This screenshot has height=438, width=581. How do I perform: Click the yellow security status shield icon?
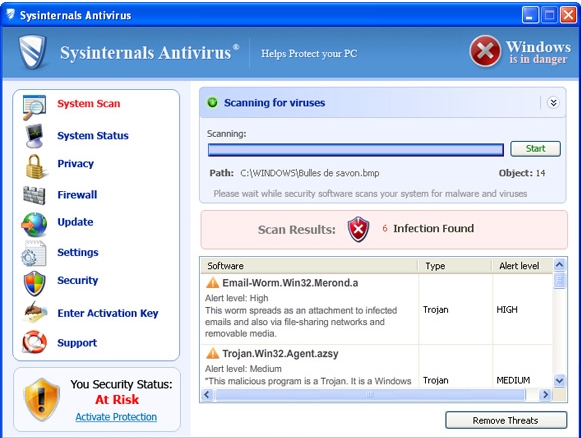pyautogui.click(x=42, y=400)
